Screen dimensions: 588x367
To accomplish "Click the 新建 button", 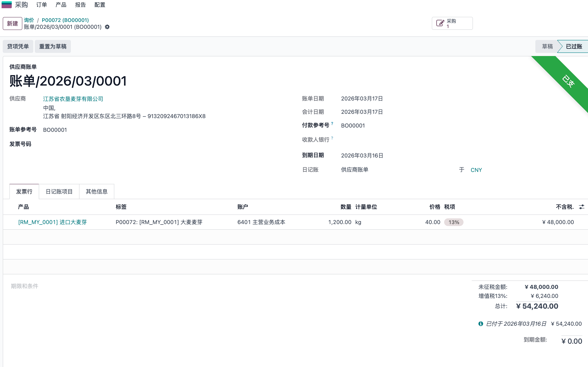I will click(12, 24).
